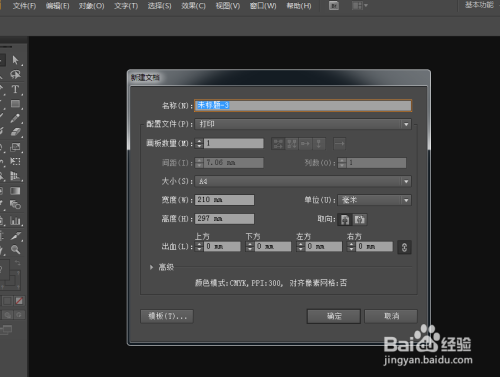Open the arrange documents icon in menu bar
The height and width of the screenshot is (377, 500).
tap(360, 6)
